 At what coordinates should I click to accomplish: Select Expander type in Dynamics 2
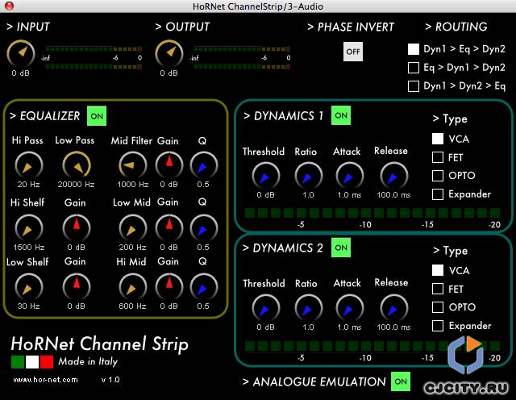438,326
